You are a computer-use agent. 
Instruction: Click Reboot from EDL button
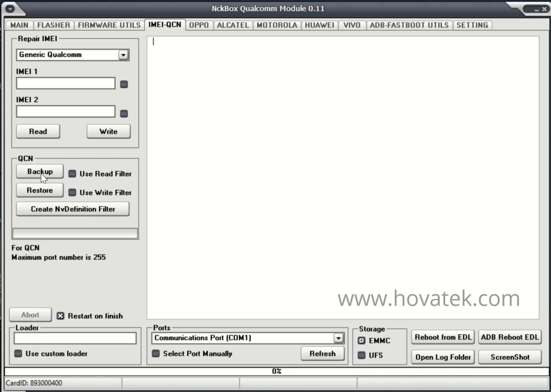point(443,337)
